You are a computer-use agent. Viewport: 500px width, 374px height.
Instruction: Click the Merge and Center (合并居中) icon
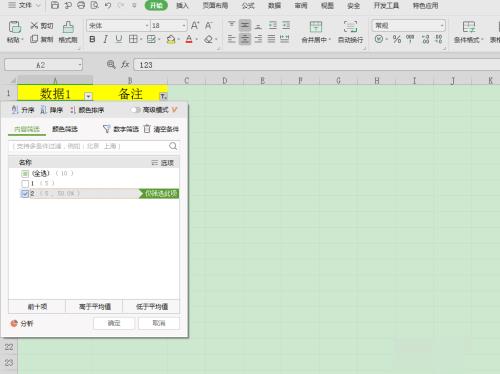316,27
